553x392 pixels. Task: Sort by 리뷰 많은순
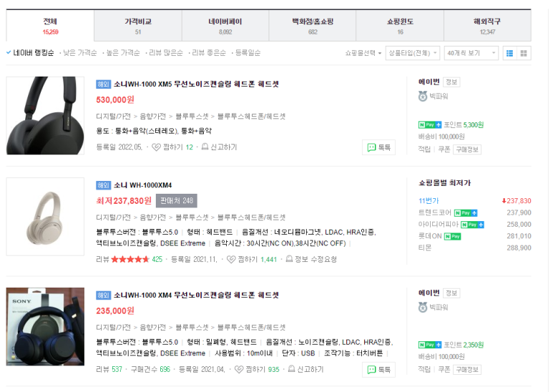point(166,53)
